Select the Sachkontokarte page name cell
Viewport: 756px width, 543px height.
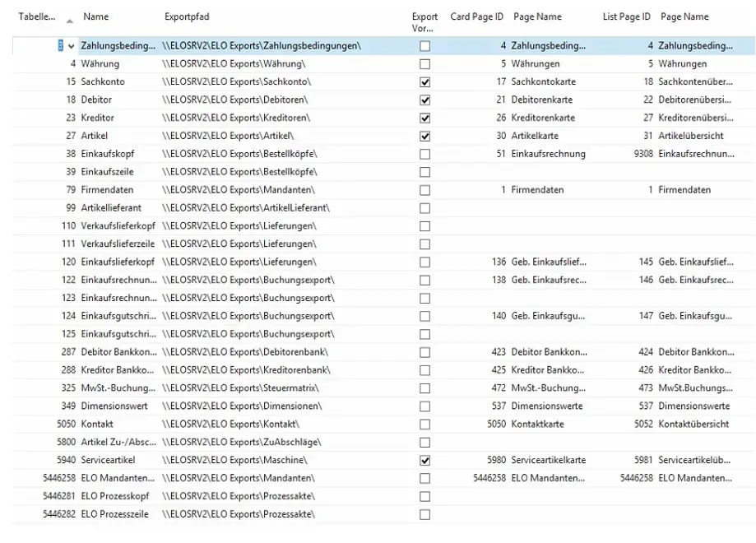click(x=544, y=81)
